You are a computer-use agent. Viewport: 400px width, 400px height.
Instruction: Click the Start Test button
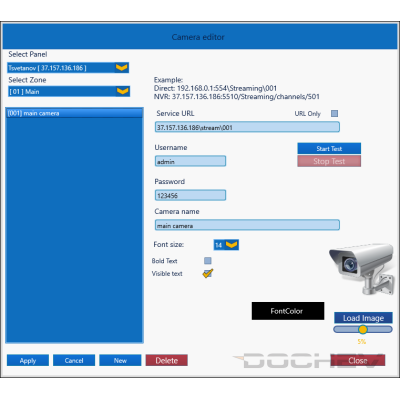click(x=329, y=149)
